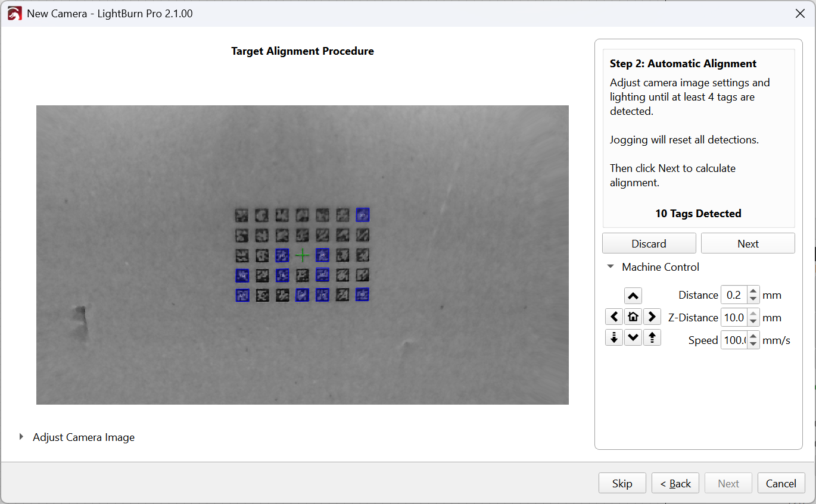Click Next to calculate alignment
The image size is (816, 504).
click(748, 243)
